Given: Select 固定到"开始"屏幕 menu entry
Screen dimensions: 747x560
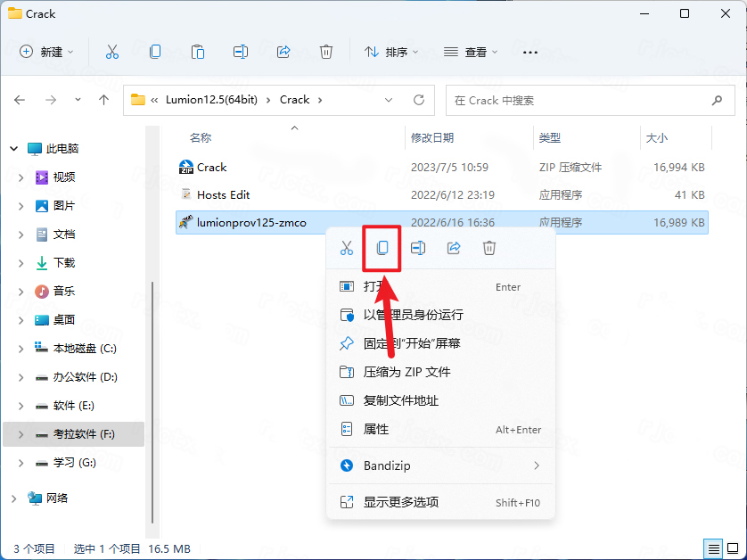Looking at the screenshot, I should [x=440, y=343].
